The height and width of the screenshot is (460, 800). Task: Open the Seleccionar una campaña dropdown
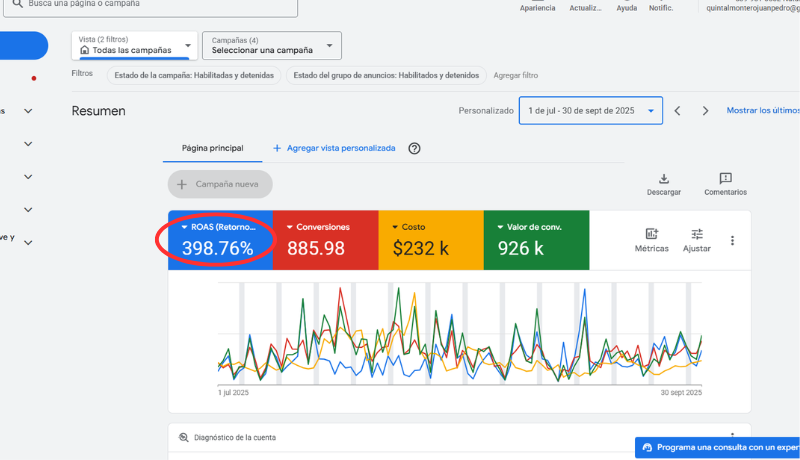(272, 45)
